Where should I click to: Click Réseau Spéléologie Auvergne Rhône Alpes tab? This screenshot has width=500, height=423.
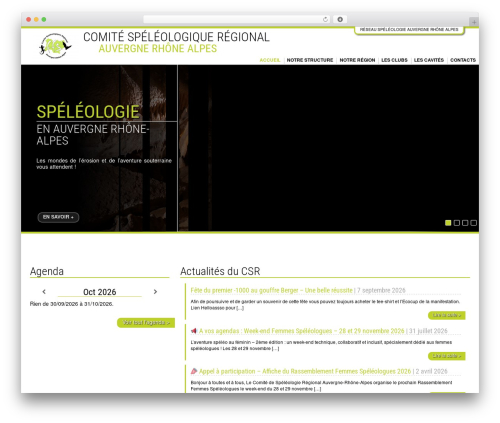(x=409, y=30)
